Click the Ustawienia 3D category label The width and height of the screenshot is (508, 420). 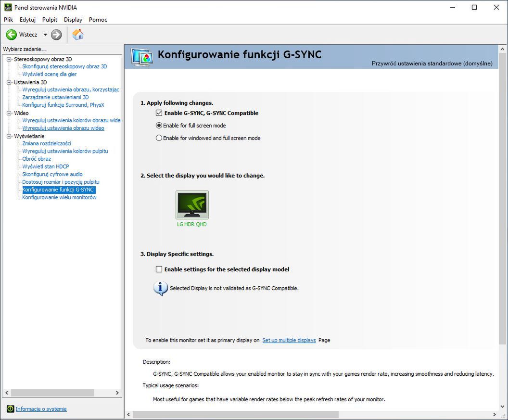point(30,82)
